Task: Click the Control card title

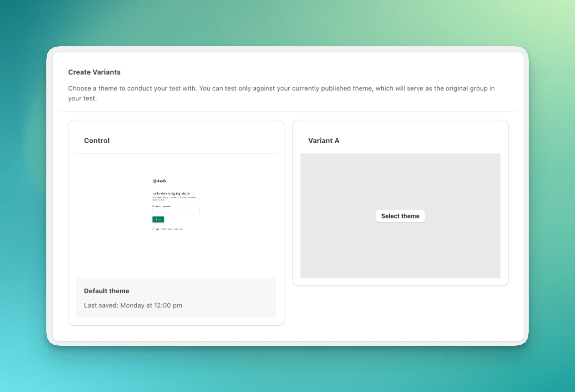Action: click(97, 141)
